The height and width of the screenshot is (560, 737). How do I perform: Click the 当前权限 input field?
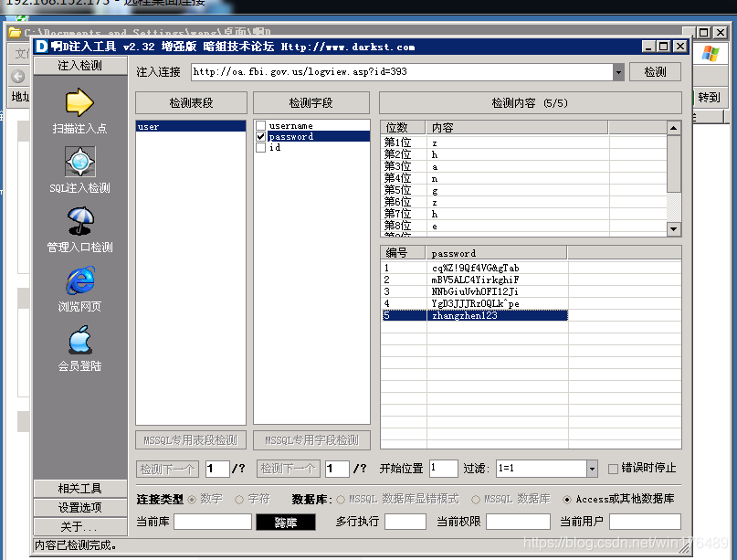point(518,522)
